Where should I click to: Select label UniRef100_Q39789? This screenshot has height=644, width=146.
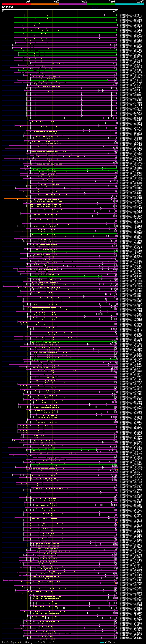(131, 45)
